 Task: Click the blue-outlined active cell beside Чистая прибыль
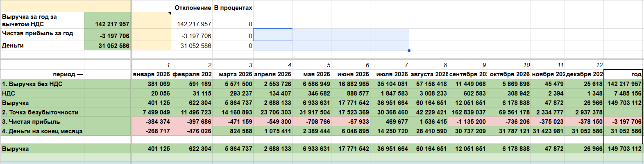(273, 35)
